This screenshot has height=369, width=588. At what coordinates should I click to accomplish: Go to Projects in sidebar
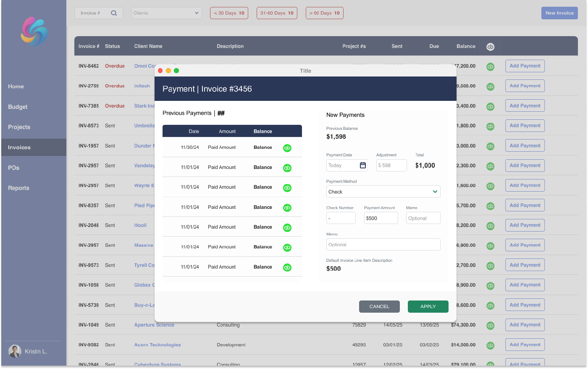click(x=19, y=127)
